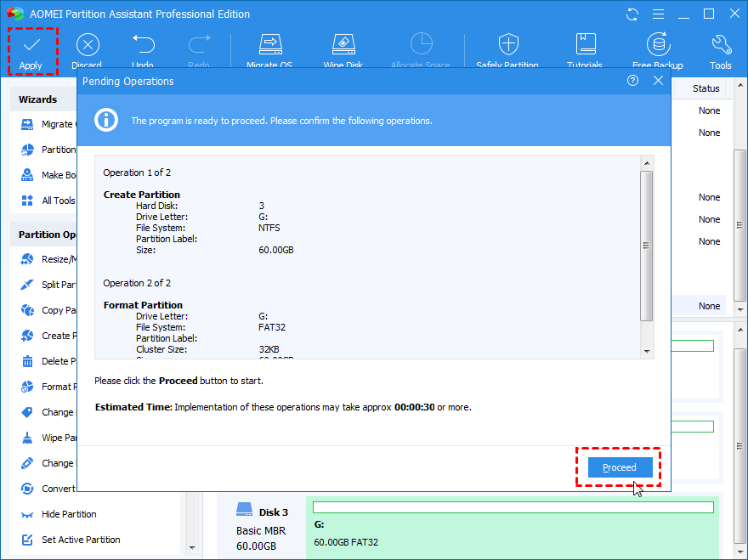Select the G: 60.00GB FAT32 partition block
The image size is (748, 560).
[x=513, y=527]
